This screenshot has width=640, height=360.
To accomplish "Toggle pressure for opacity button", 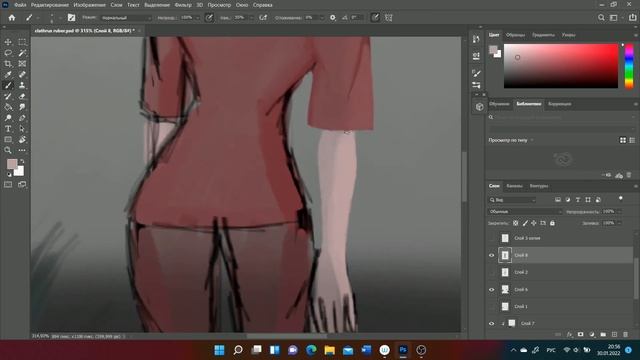I will 209,18.
